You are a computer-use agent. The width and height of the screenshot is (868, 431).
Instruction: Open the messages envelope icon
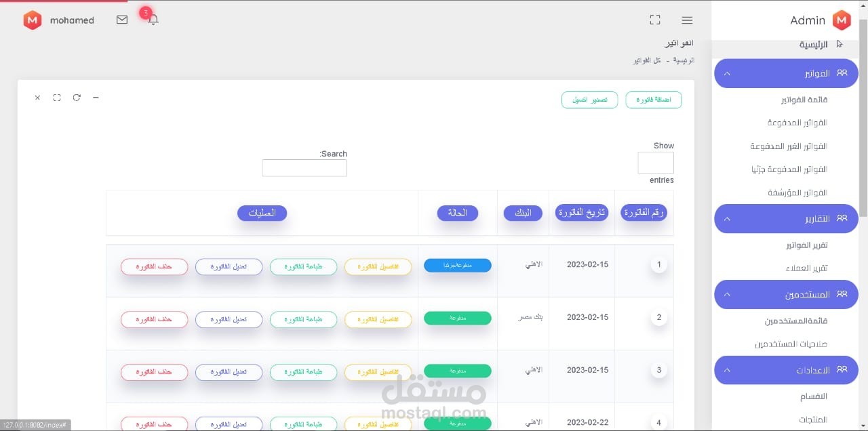pos(122,20)
